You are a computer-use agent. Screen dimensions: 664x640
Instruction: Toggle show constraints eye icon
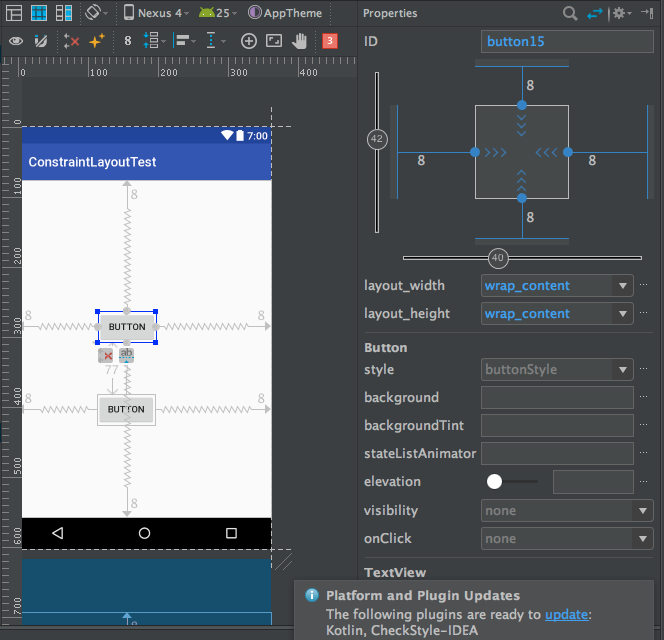tap(16, 41)
